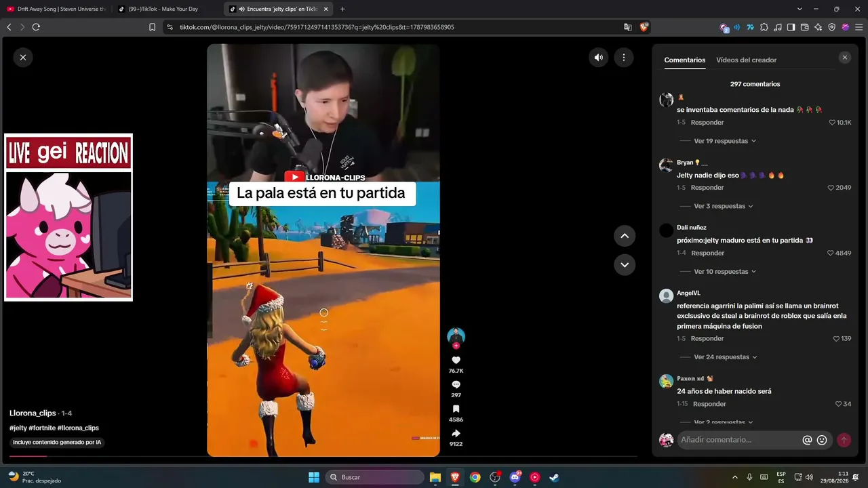868x488 pixels.
Task: Open the #llorona_clips hashtag link
Action: click(78, 428)
